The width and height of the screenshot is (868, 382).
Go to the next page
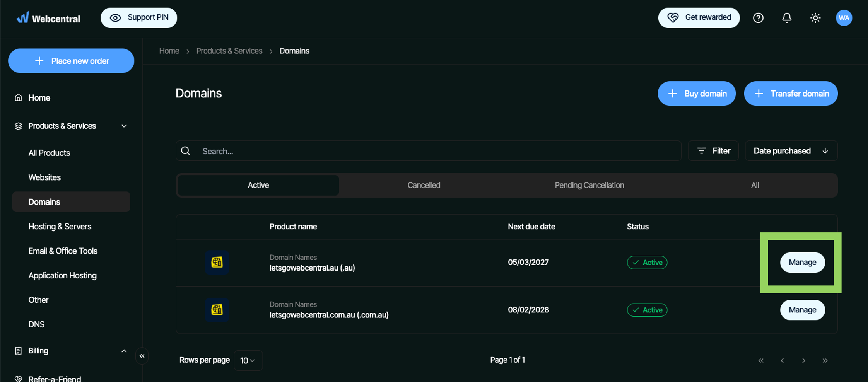pos(804,360)
